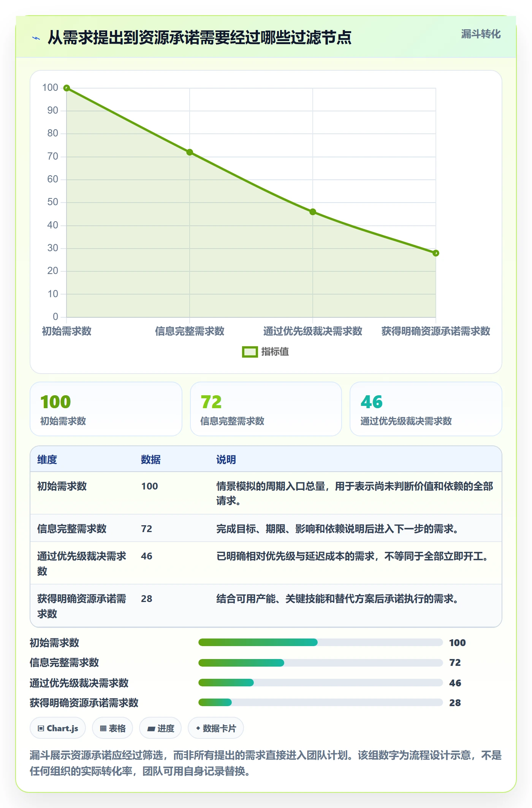Click the 72 信息完整需求数 stat card
This screenshot has height=808, width=532.
click(x=266, y=409)
